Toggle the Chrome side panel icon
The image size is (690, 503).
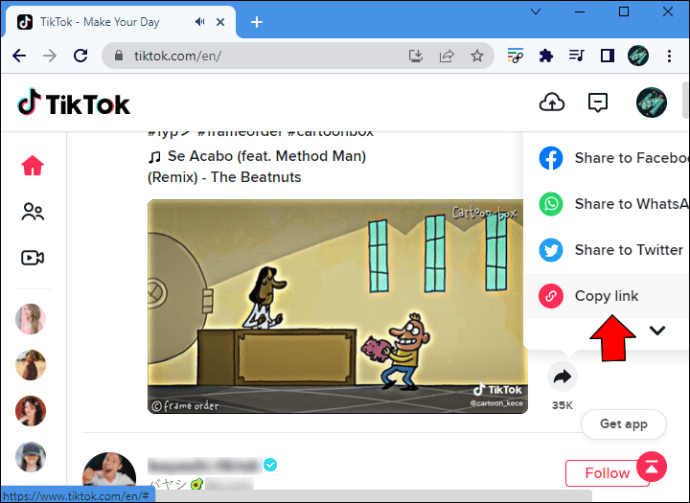point(606,55)
